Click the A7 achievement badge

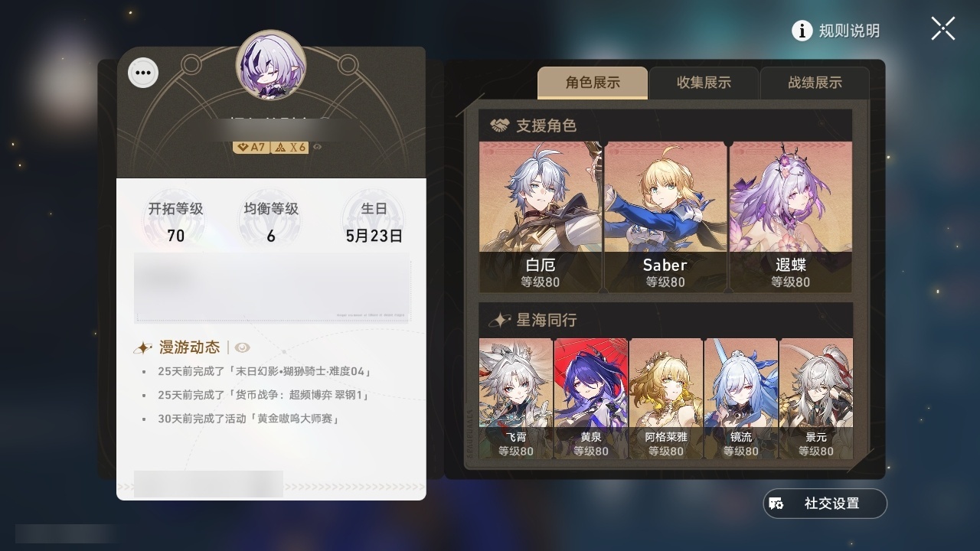[x=251, y=147]
